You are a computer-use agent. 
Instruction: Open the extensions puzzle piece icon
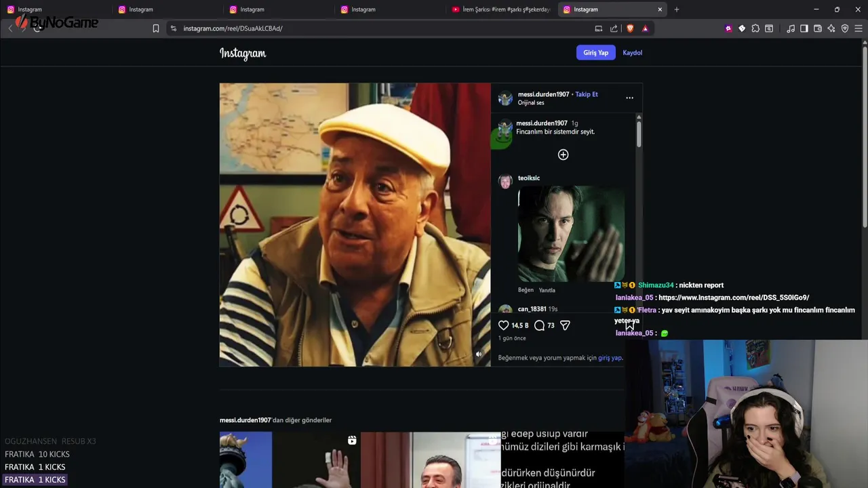pos(755,28)
